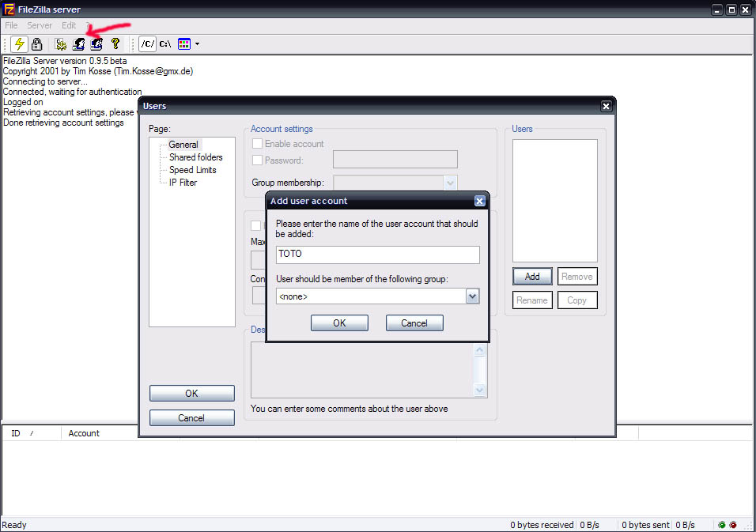Open the arrow next to the colored grid icon
Viewport: 756px width, 532px height.
pyautogui.click(x=197, y=43)
